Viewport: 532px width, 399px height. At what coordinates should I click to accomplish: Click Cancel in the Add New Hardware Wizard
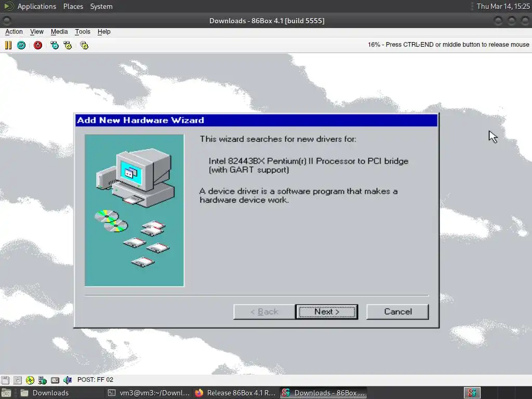point(397,312)
